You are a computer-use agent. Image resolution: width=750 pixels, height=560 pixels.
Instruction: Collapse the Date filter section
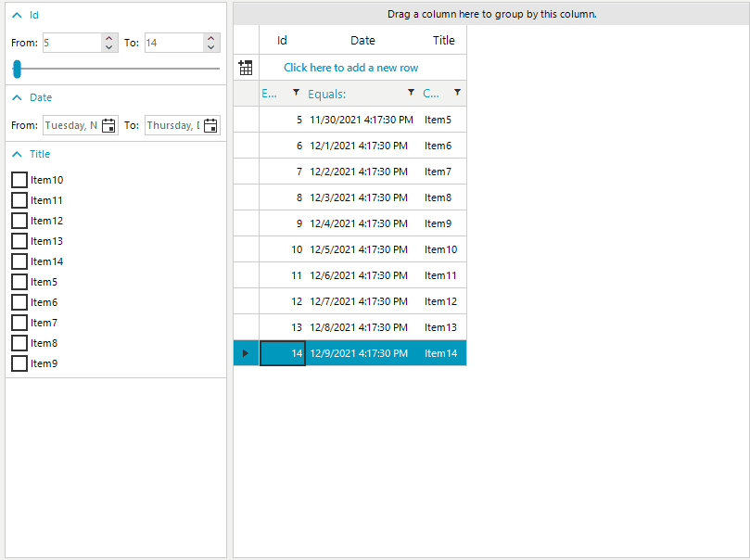pyautogui.click(x=16, y=97)
